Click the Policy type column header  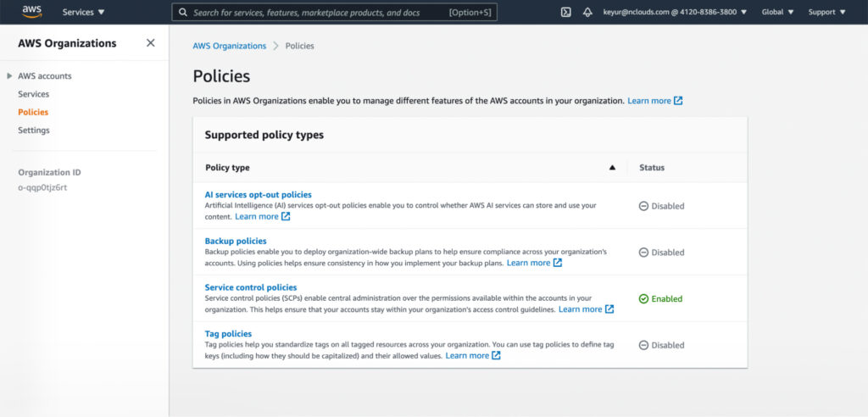(x=227, y=167)
